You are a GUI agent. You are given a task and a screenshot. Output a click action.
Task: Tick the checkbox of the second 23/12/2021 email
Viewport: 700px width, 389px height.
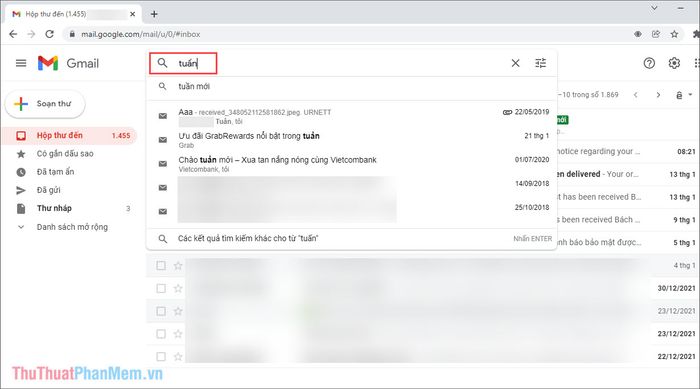click(161, 334)
